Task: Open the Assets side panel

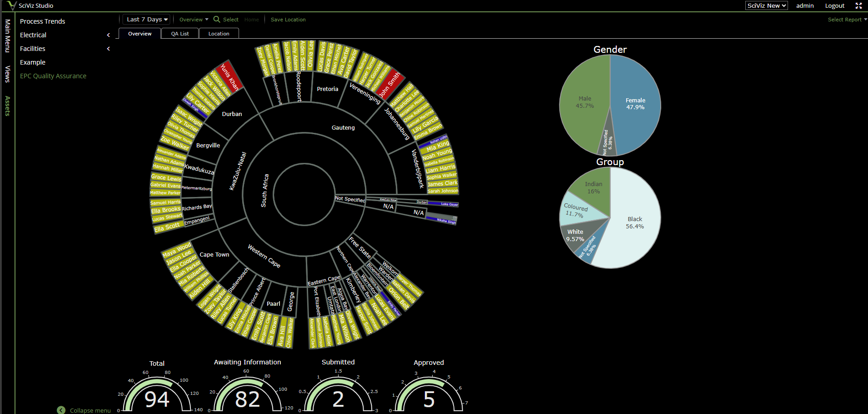Action: 7,106
